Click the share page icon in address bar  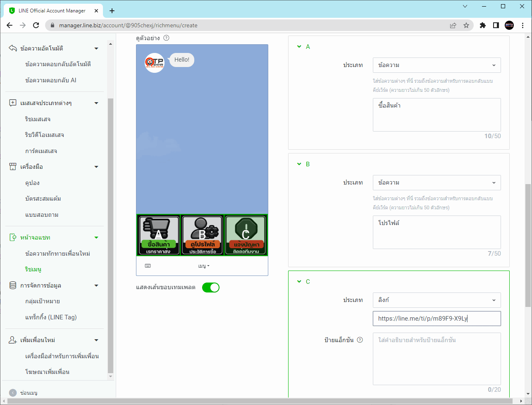[453, 25]
